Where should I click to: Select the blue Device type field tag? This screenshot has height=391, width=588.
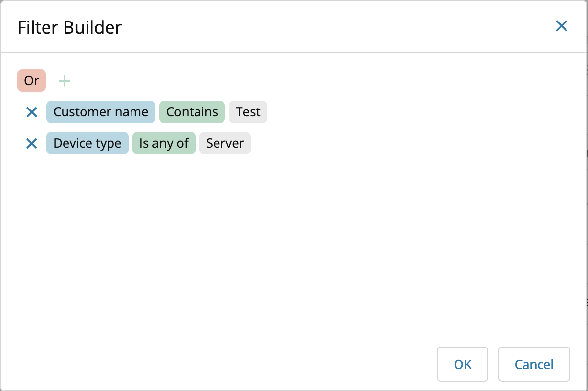pyautogui.click(x=87, y=143)
